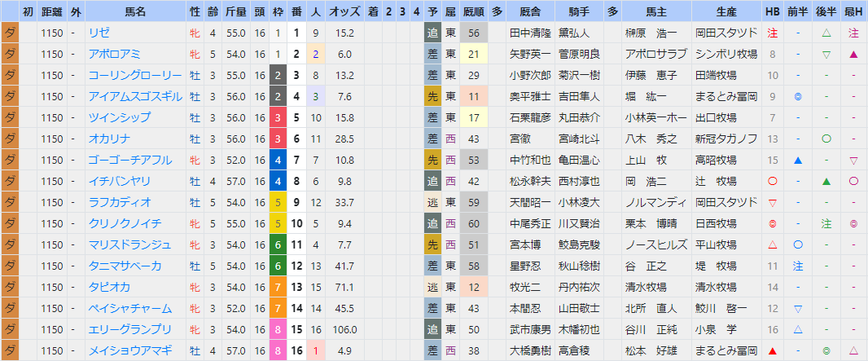Click the 厩舎 column header
Screen dimensions: 868x361
(530, 11)
